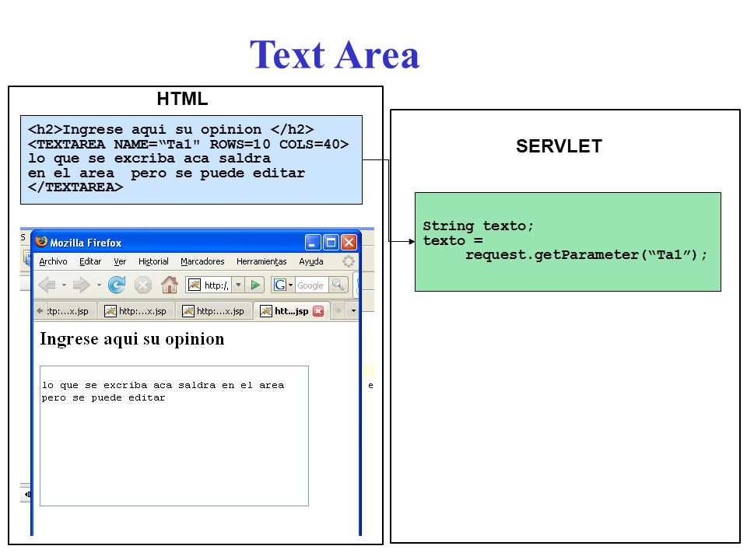Screen dimensions: 747x560
Task: Open the Back history dropdown arrow
Action: click(64, 285)
